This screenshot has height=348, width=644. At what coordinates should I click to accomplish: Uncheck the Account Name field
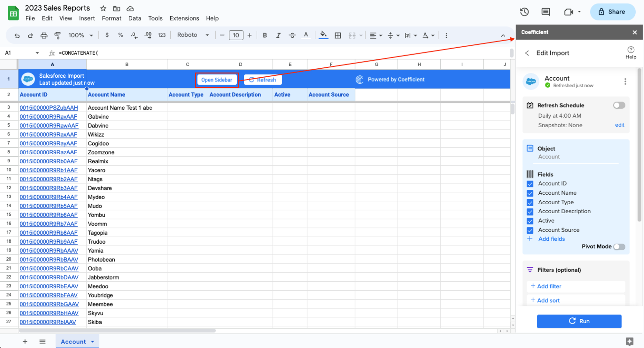(530, 193)
